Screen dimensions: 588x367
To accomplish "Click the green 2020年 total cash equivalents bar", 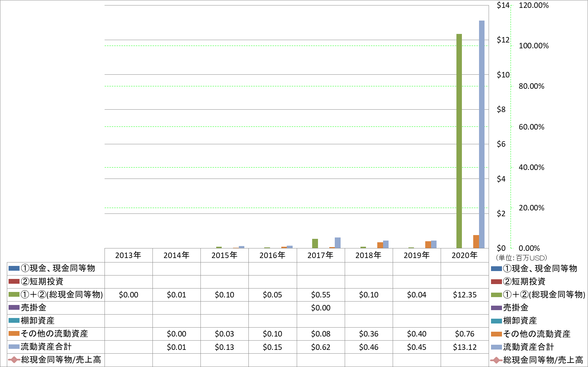I will pyautogui.click(x=459, y=141).
